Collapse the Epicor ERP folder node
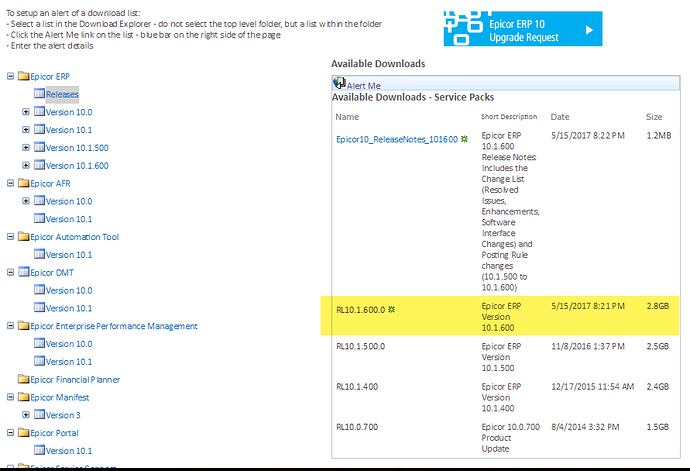This screenshot has height=471, width=690. click(11, 76)
